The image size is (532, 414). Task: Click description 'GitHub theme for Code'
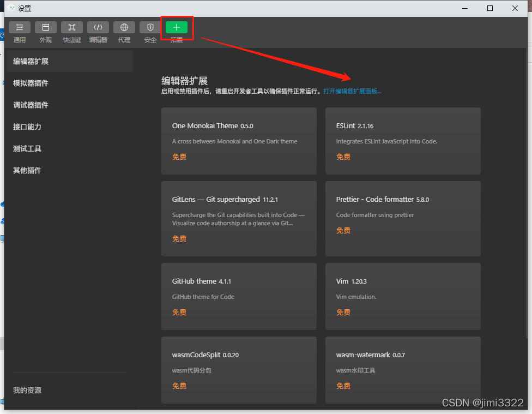coord(203,297)
